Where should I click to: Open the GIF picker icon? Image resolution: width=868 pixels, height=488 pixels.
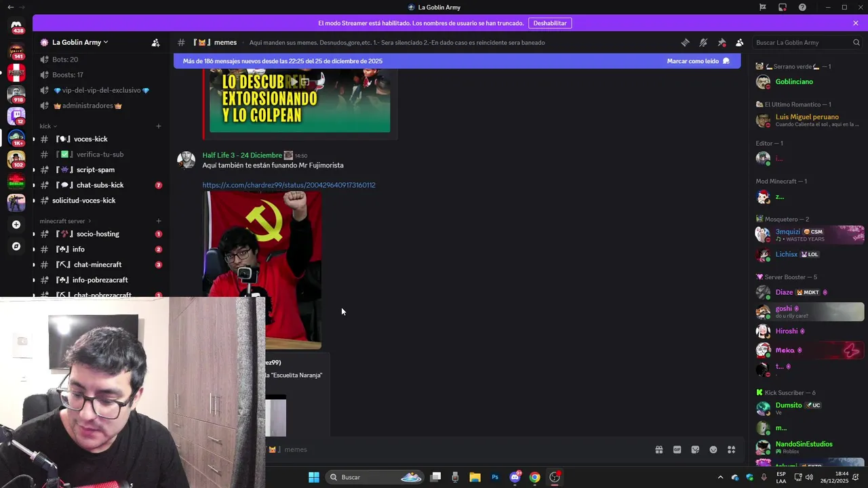click(677, 449)
